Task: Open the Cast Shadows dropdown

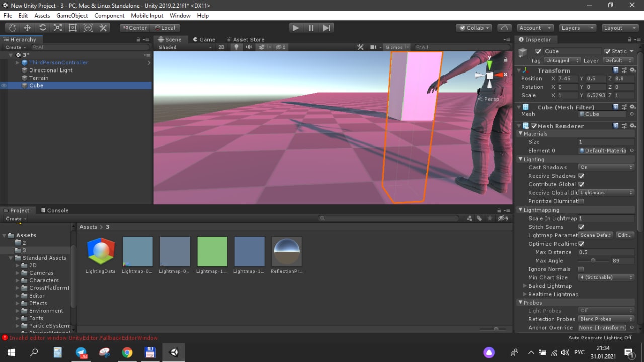Action: 606,167
